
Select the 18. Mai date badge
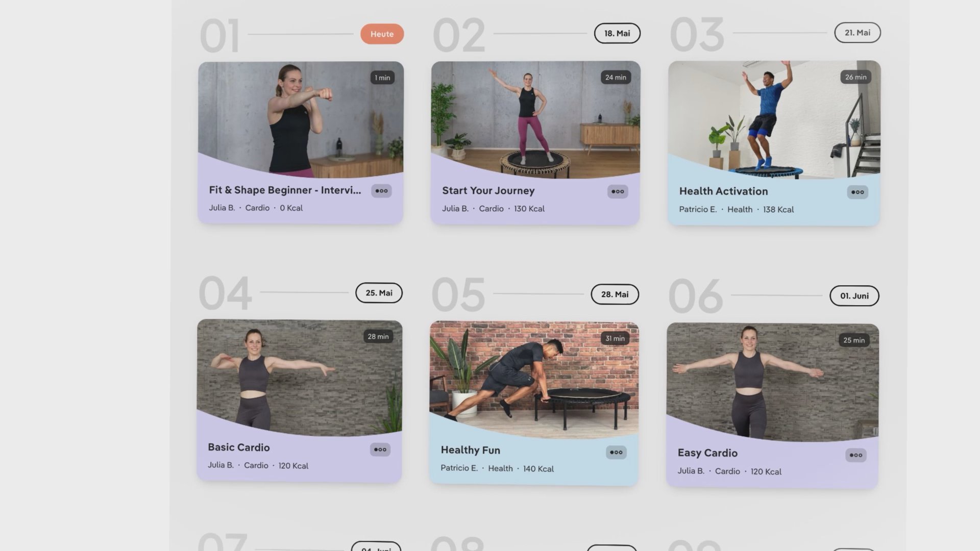click(617, 33)
